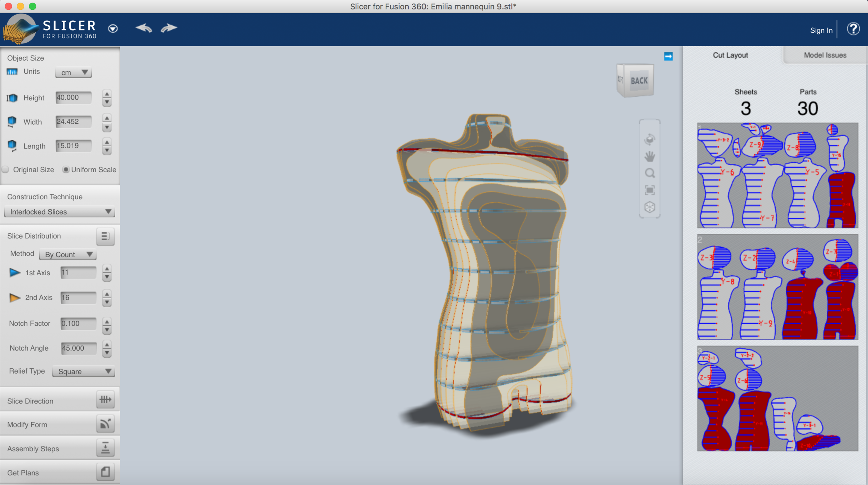
Task: Decrease Height with the down arrow
Action: point(107,102)
